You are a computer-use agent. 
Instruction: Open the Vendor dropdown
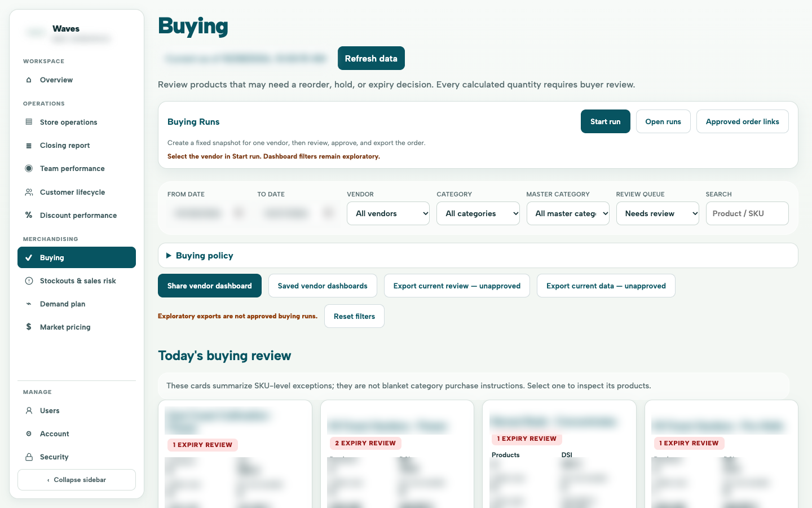click(x=388, y=213)
